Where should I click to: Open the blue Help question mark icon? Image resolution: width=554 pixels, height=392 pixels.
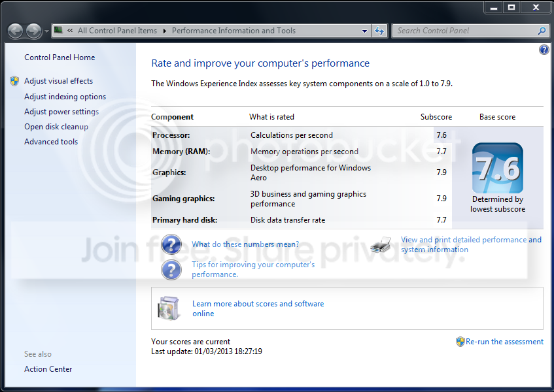click(x=544, y=50)
